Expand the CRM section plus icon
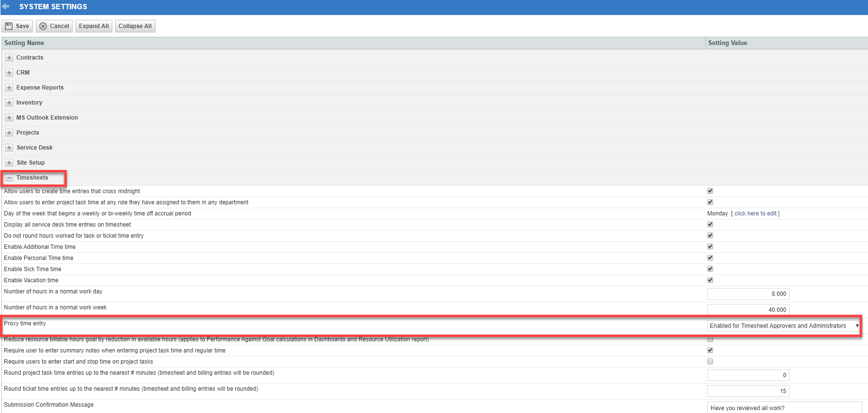Viewport: 868px width, 413px height. [9, 73]
